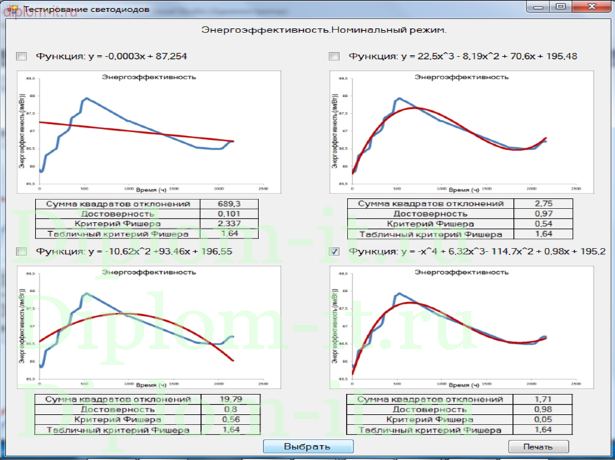The height and width of the screenshot is (460, 615).
Task: Click the Энергоэффективность.Номинальный режим heading
Action: [x=307, y=31]
